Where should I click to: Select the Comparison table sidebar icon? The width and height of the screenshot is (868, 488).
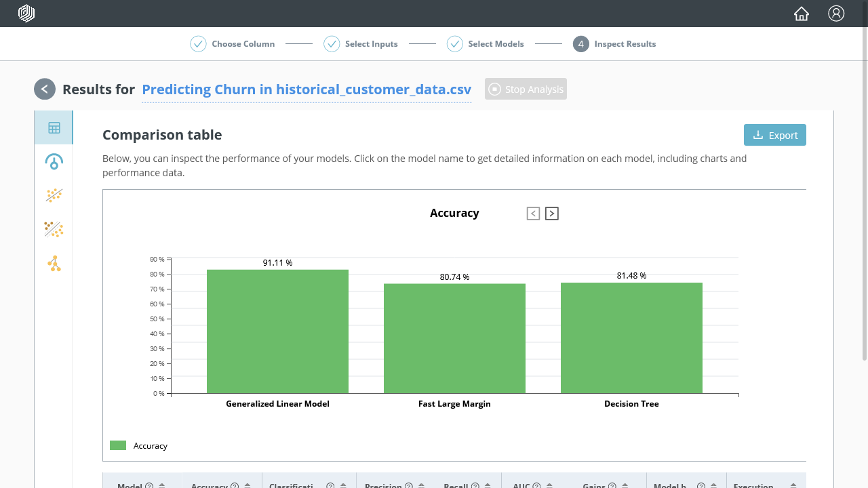pyautogui.click(x=54, y=127)
